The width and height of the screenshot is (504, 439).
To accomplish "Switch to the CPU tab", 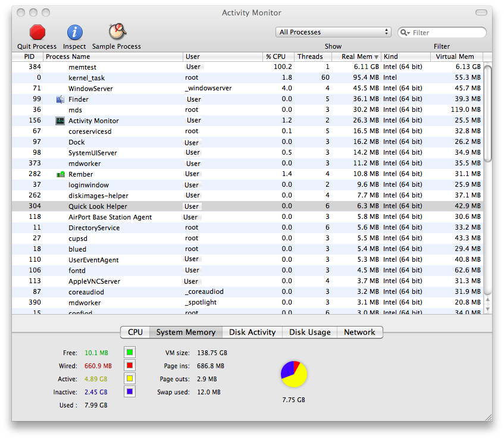I will (135, 332).
